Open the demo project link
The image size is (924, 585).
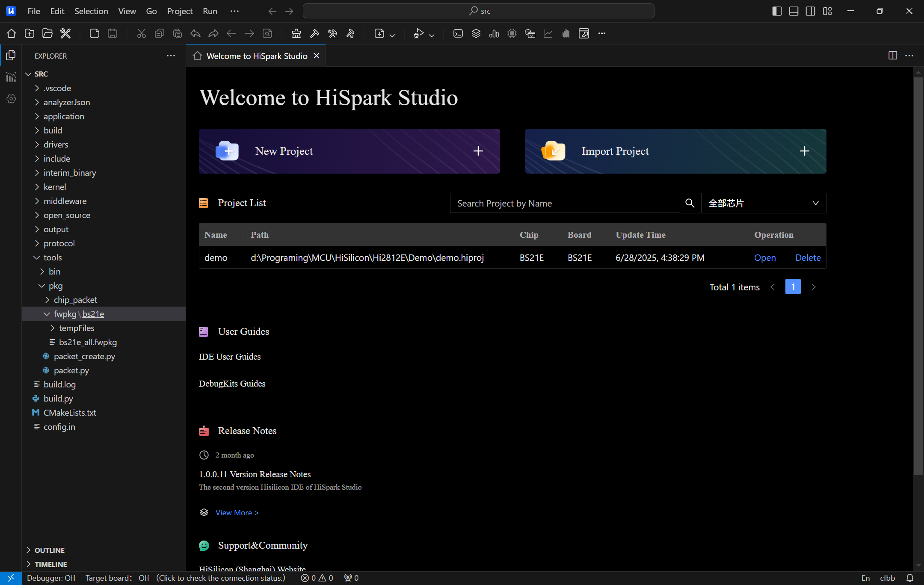(765, 257)
